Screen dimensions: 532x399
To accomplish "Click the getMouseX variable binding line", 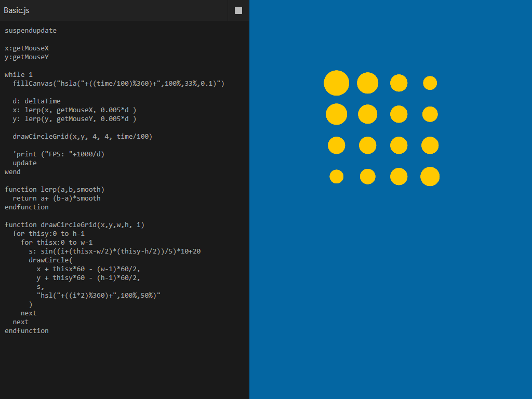I will pos(26,48).
